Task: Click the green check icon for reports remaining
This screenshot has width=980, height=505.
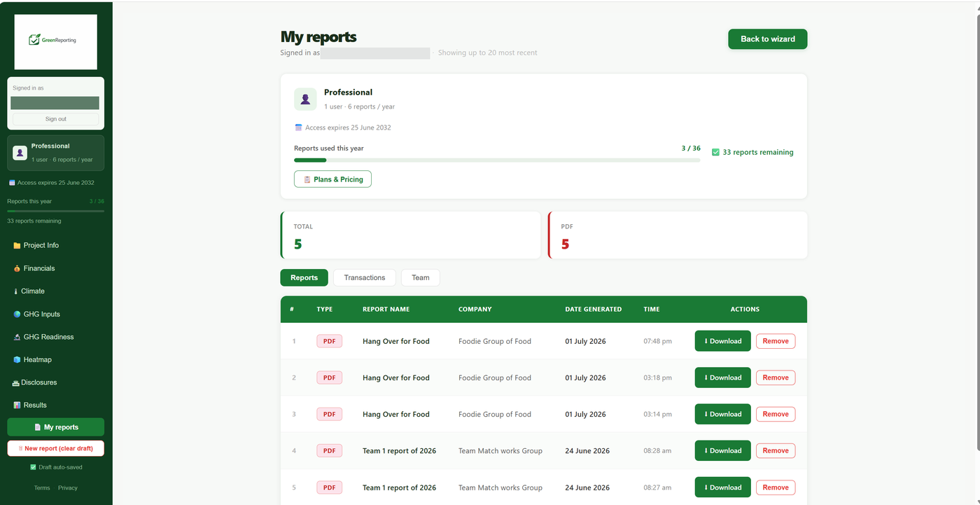Action: click(715, 152)
